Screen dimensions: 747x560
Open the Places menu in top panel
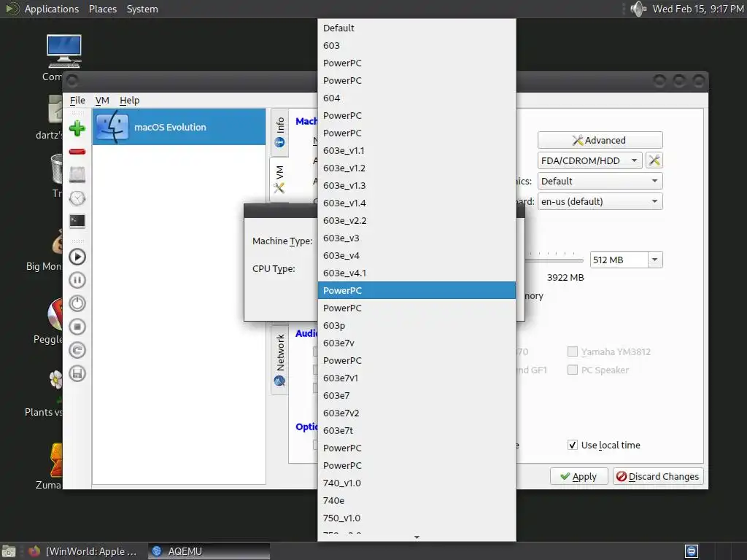pyautogui.click(x=102, y=9)
